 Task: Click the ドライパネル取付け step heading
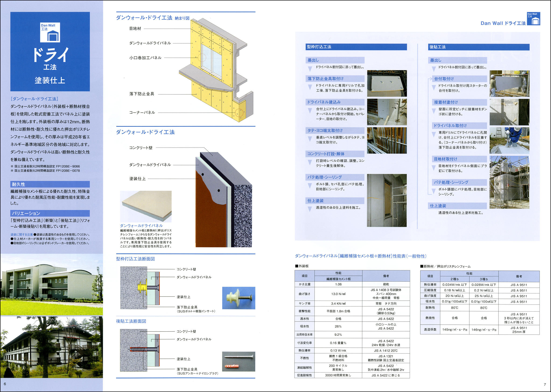pyautogui.click(x=460, y=126)
